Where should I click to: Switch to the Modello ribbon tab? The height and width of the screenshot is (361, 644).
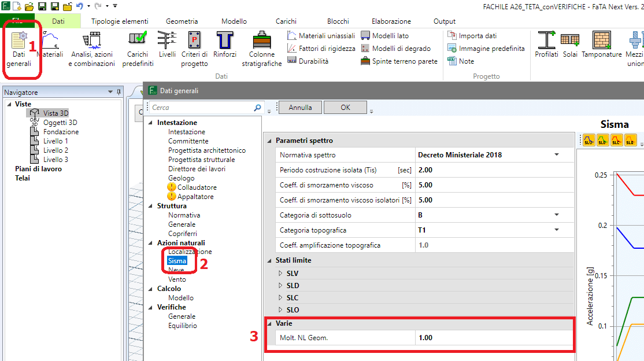coord(234,21)
